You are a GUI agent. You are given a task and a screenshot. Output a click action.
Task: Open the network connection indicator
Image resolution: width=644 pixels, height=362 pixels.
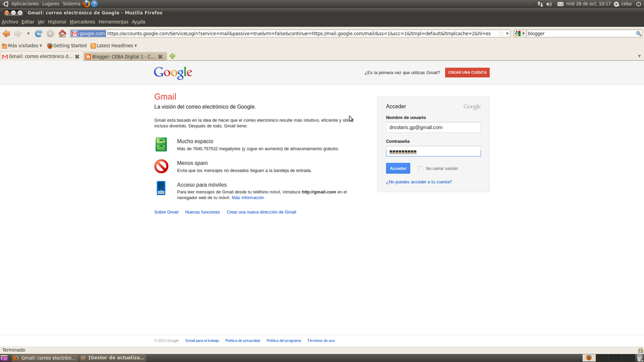(x=540, y=4)
